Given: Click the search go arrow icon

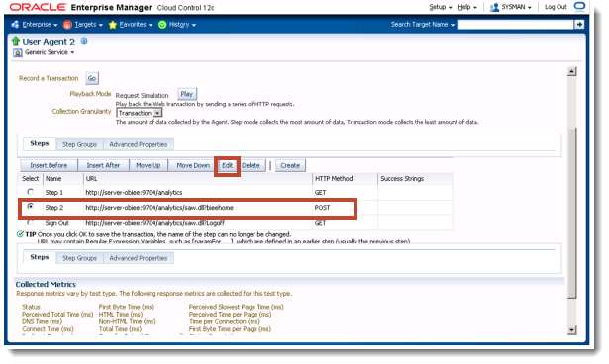Looking at the screenshot, I should click(579, 25).
